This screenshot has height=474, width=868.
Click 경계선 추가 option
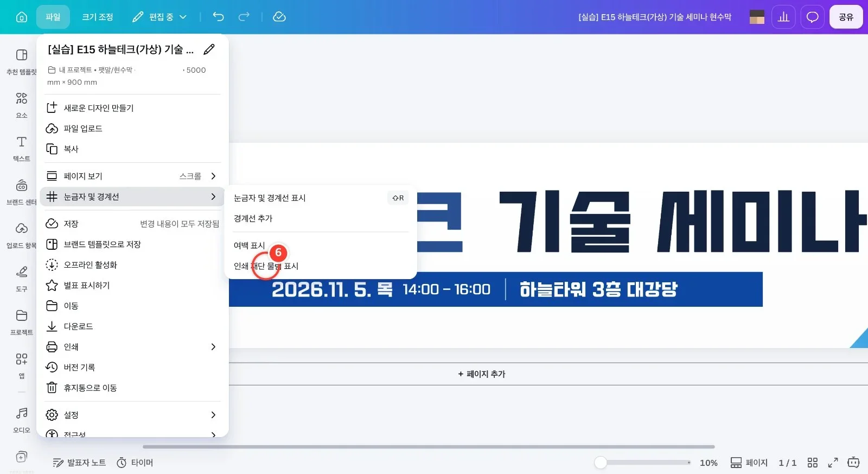pyautogui.click(x=321, y=218)
